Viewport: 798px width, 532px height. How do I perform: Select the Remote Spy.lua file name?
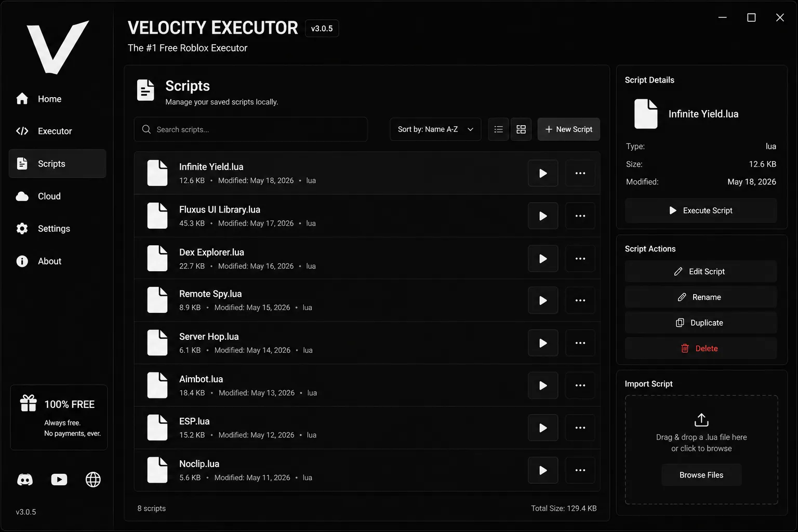pyautogui.click(x=210, y=294)
